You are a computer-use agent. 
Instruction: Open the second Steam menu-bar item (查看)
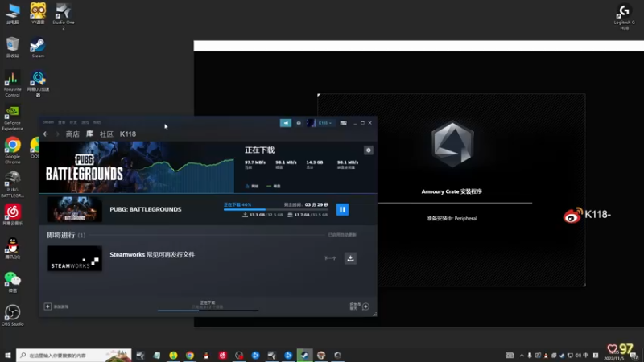coord(62,122)
